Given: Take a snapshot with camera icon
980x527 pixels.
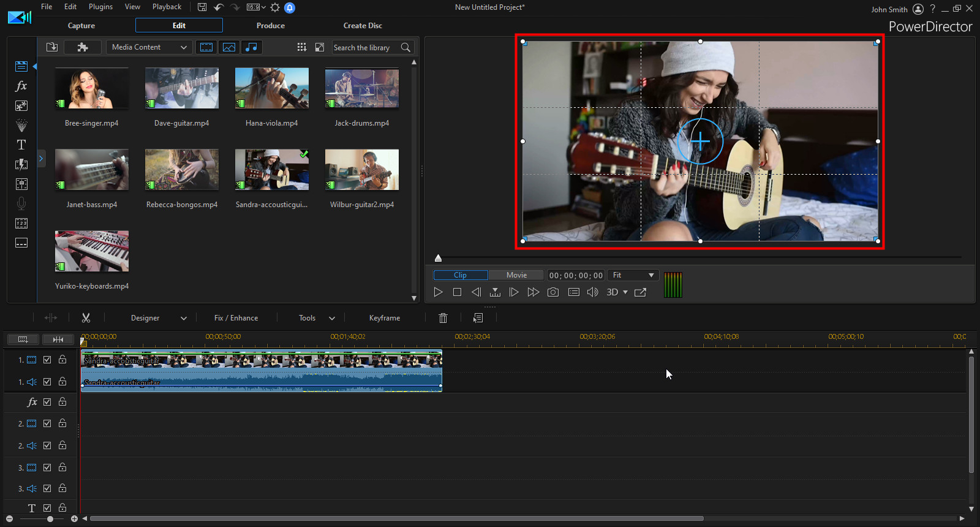Looking at the screenshot, I should (553, 292).
